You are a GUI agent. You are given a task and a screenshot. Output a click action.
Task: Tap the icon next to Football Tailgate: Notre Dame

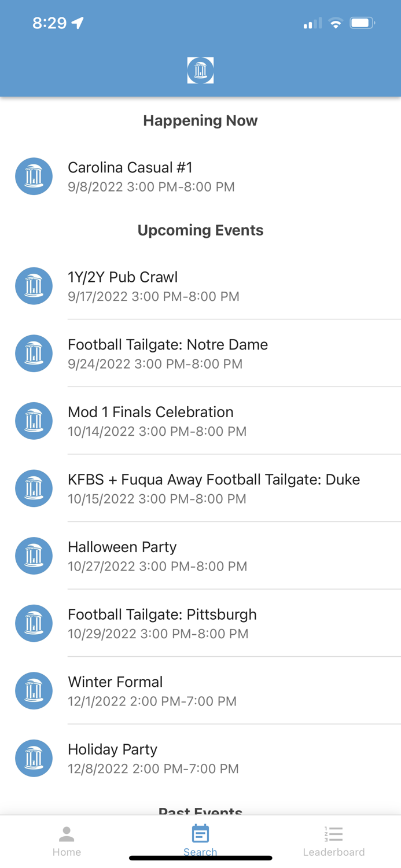34,353
